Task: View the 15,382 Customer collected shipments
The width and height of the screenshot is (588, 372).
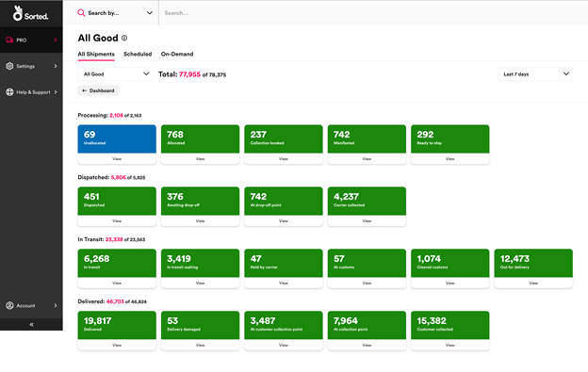Action: point(450,345)
